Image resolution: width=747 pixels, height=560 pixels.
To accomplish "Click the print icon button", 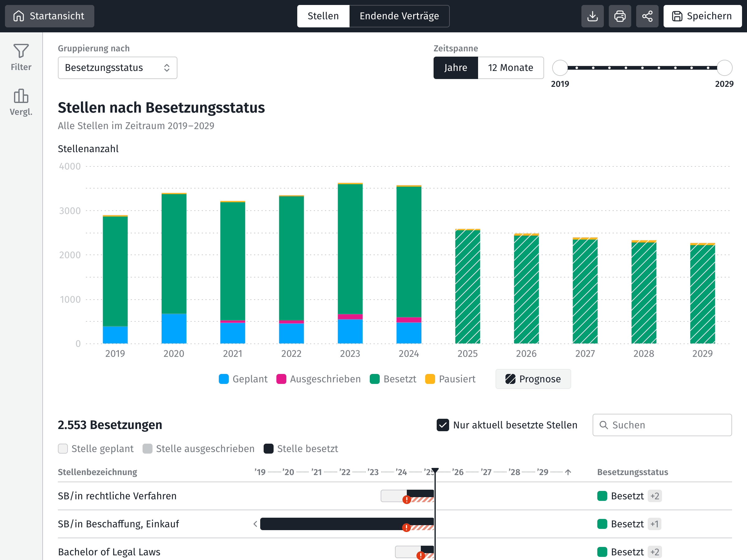I will coord(620,16).
